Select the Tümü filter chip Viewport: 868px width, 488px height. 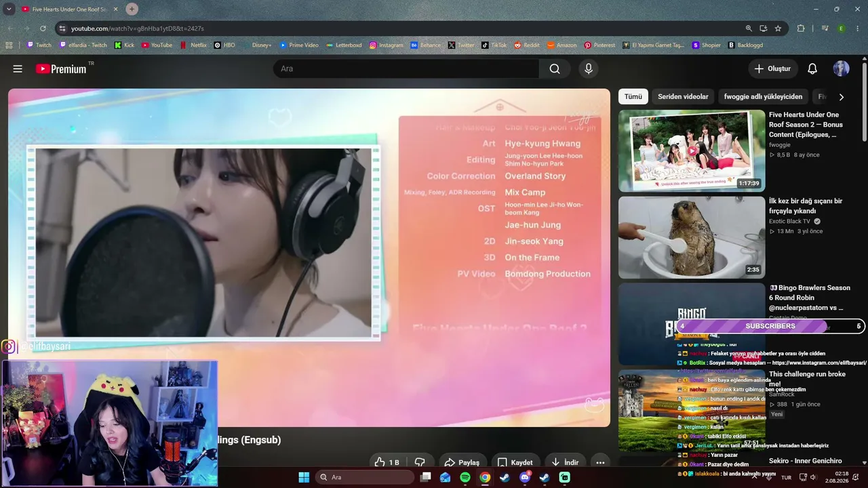(633, 97)
